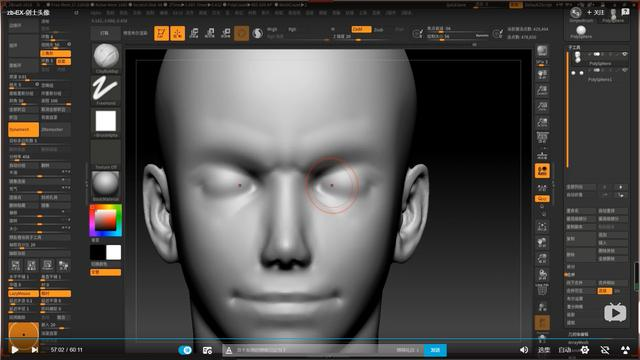
Task: Click the ZRemesher button
Action: point(55,129)
